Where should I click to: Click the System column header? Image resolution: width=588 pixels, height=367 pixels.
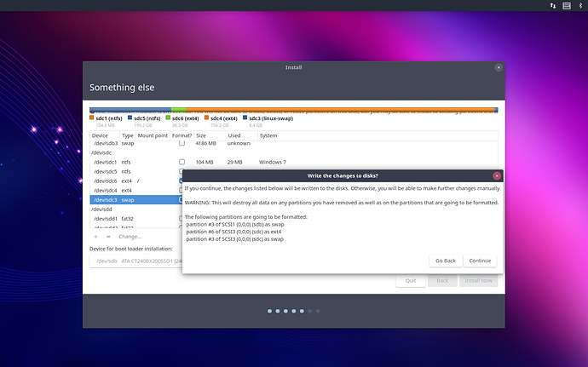[378, 135]
